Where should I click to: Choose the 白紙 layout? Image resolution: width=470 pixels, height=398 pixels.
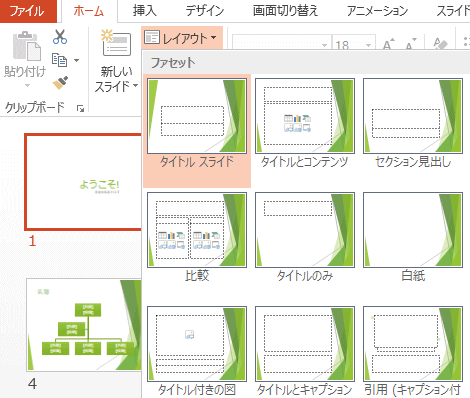coord(413,237)
